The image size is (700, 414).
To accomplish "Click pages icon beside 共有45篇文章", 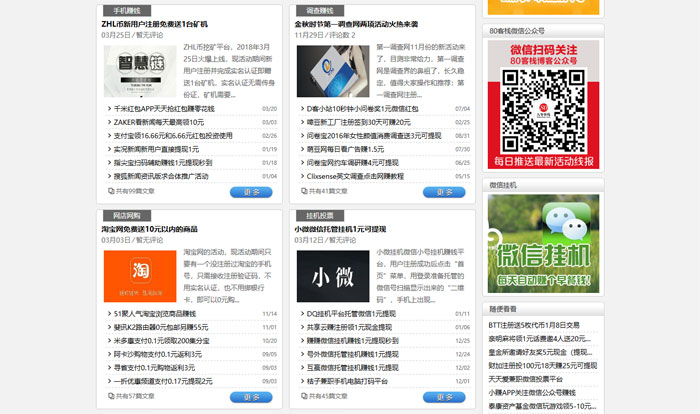I will 304,396.
